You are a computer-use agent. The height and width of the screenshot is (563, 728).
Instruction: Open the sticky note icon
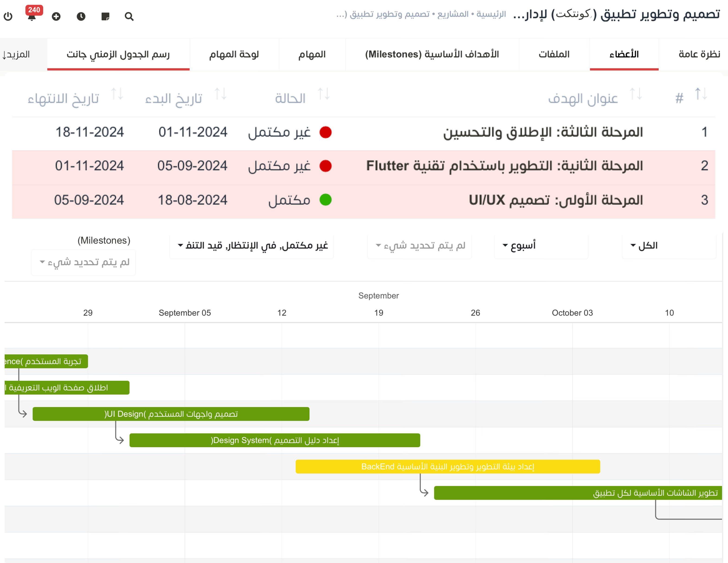(x=105, y=16)
